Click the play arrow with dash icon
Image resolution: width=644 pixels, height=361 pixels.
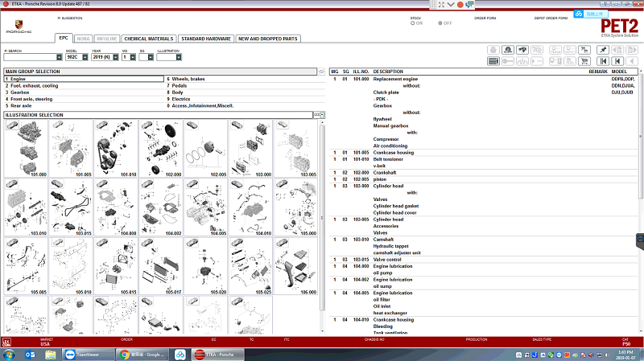[537, 62]
